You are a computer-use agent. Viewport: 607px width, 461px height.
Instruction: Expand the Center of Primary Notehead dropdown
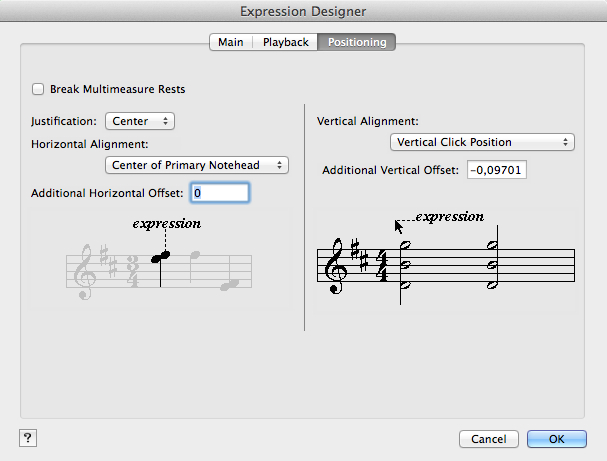(197, 165)
